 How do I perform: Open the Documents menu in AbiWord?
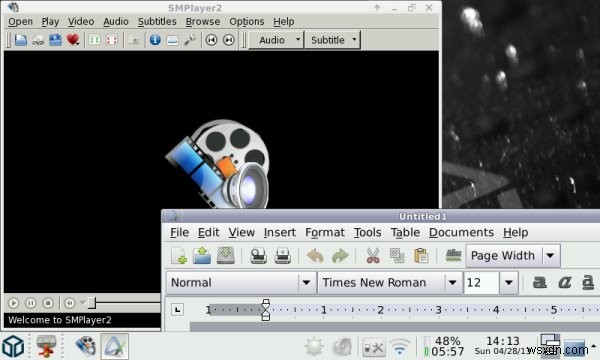click(461, 232)
